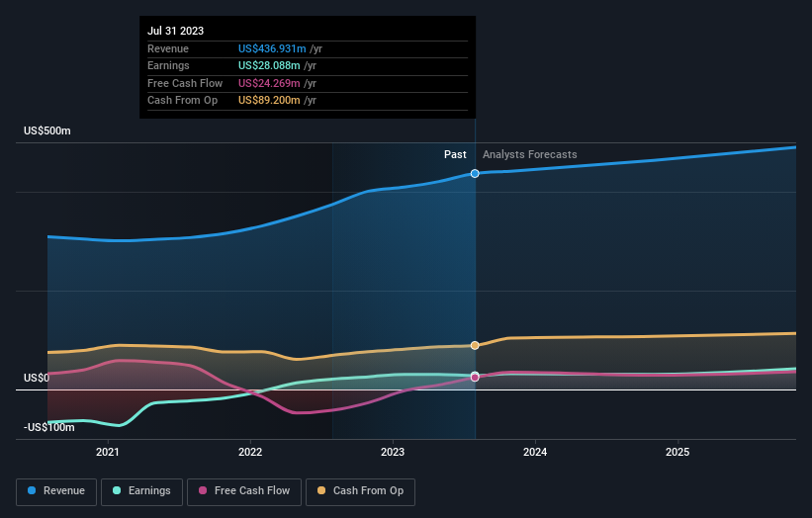
Task: Click the free cash flow value US$24.269m
Action: (269, 83)
